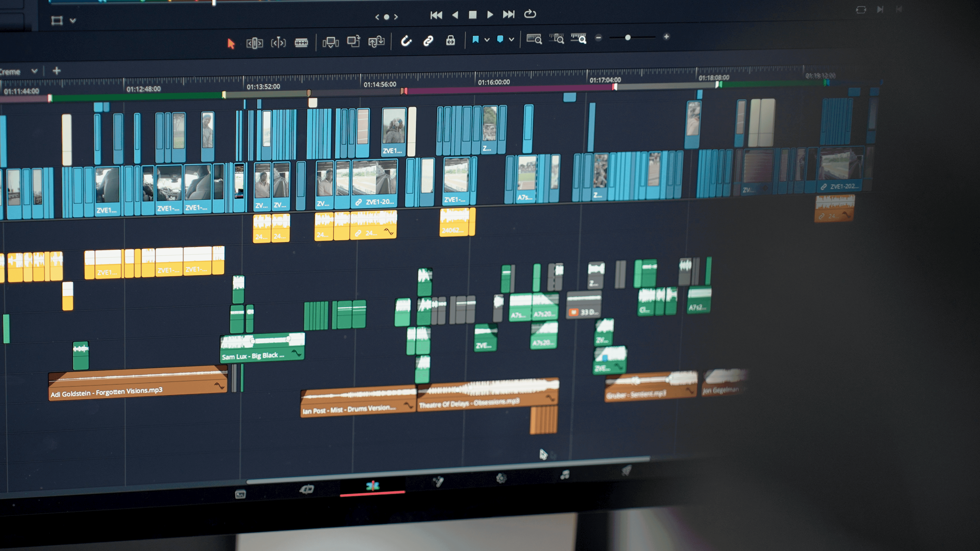Stop playback with the square button
This screenshot has width=980, height=551.
tap(473, 15)
